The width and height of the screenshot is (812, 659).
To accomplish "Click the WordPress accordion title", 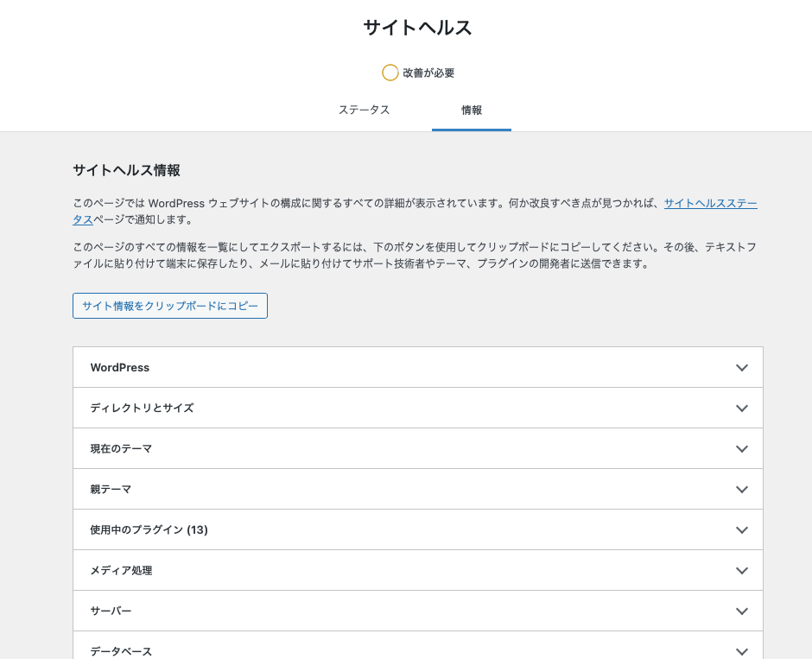I will (x=119, y=368).
